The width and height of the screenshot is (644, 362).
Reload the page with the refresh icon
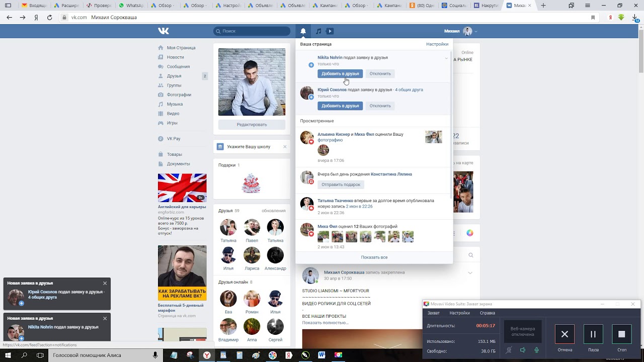coord(49,17)
